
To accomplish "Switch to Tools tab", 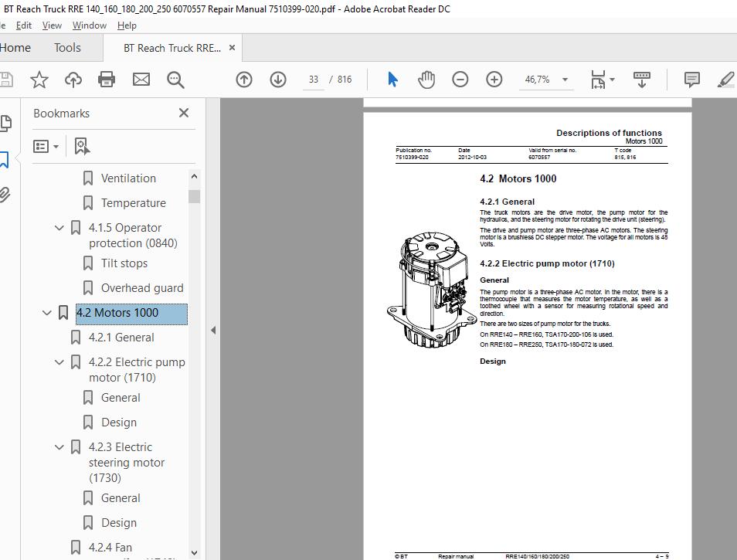I will coord(67,47).
